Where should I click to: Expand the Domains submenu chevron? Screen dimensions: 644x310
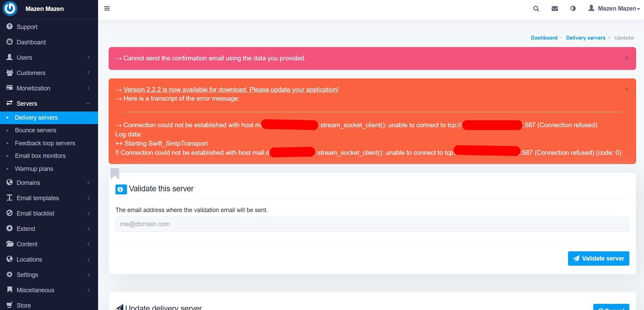pos(89,183)
